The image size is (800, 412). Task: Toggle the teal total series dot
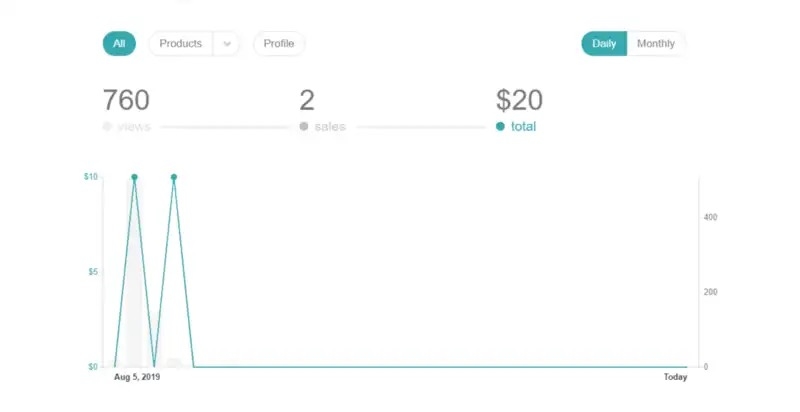500,126
